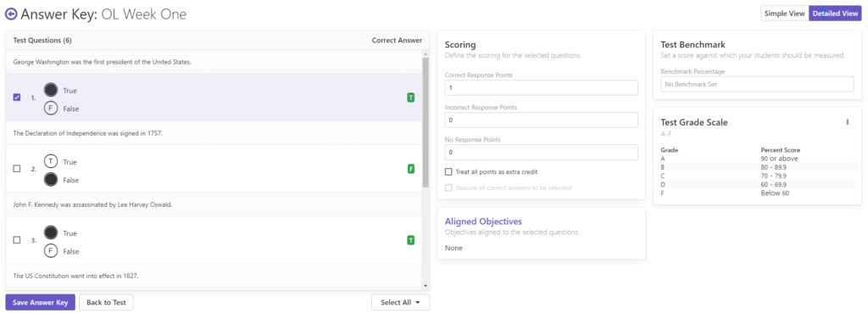Switch to Simple View
The width and height of the screenshot is (868, 319).
(784, 14)
